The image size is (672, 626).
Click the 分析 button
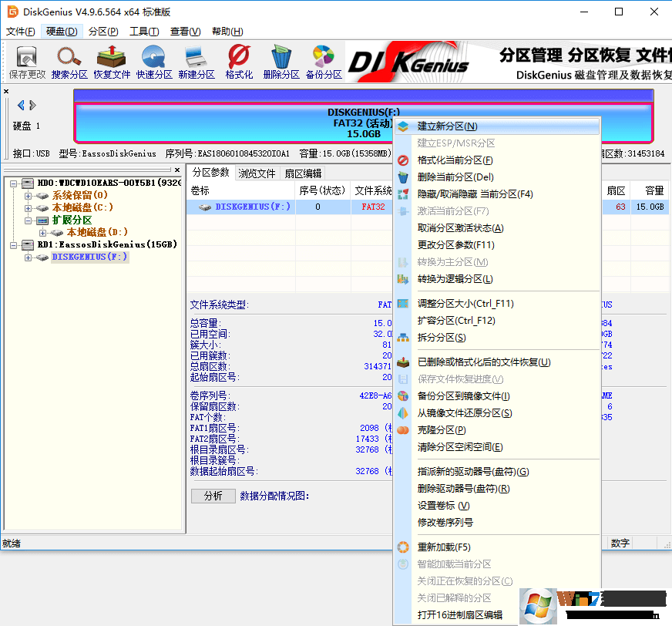coord(213,496)
